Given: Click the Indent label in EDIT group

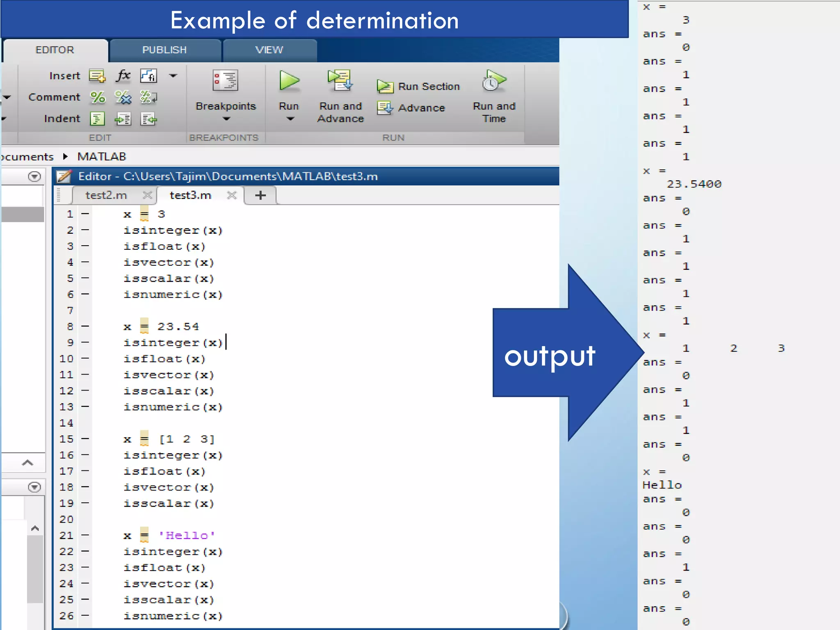Looking at the screenshot, I should [62, 119].
